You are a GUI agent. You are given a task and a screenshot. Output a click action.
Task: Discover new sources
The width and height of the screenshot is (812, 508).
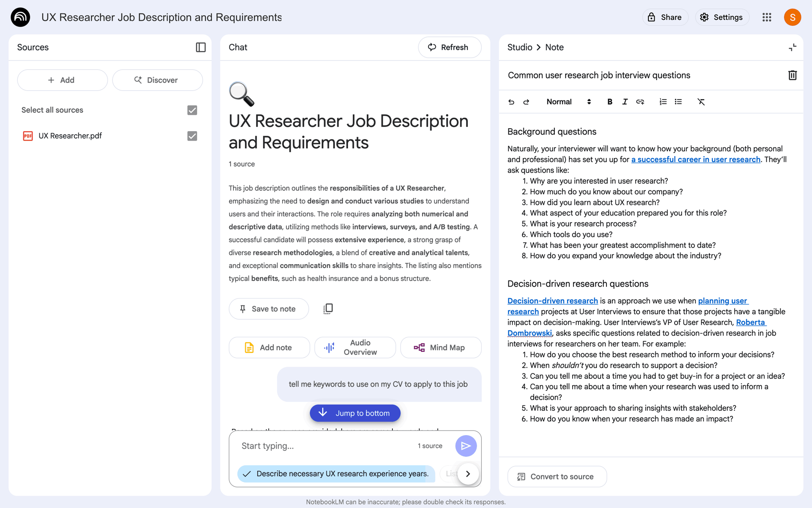157,80
